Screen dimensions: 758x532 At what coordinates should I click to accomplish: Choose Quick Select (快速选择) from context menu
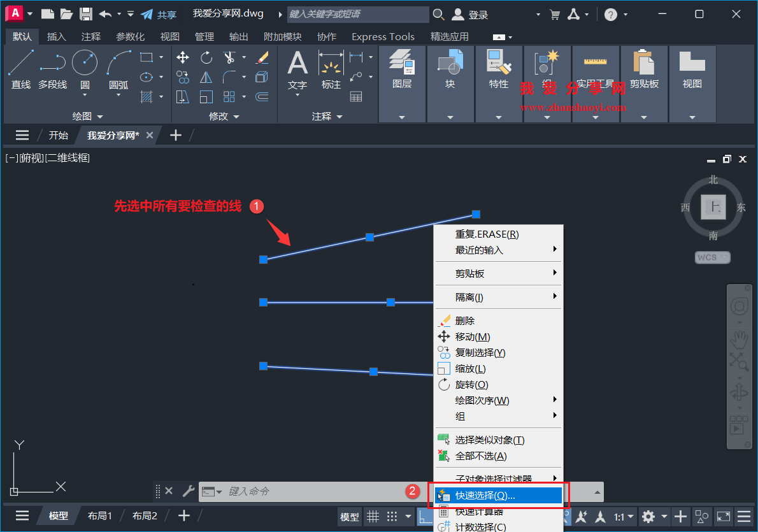(x=498, y=495)
